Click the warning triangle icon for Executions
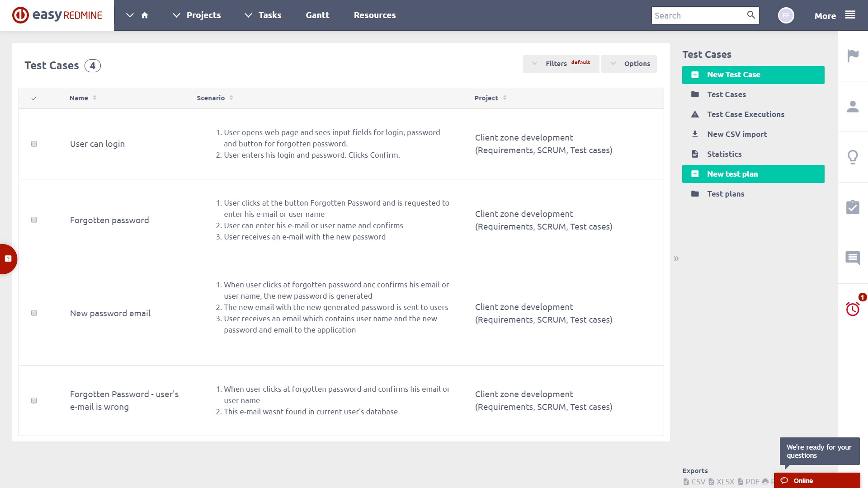868x488 pixels. [x=695, y=114]
